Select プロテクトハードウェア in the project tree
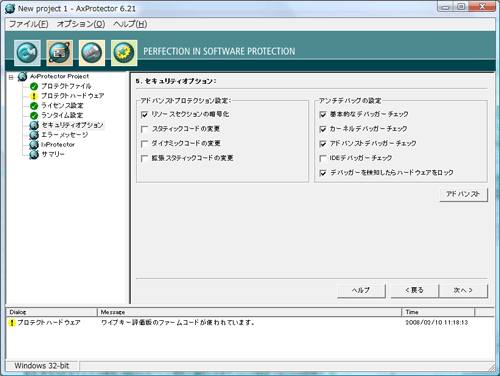The height and width of the screenshot is (376, 500). point(73,96)
